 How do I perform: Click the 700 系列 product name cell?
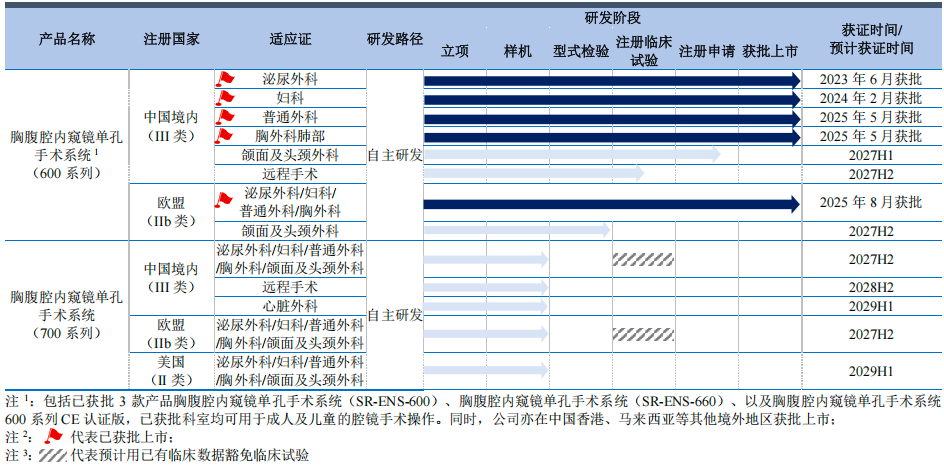point(67,315)
